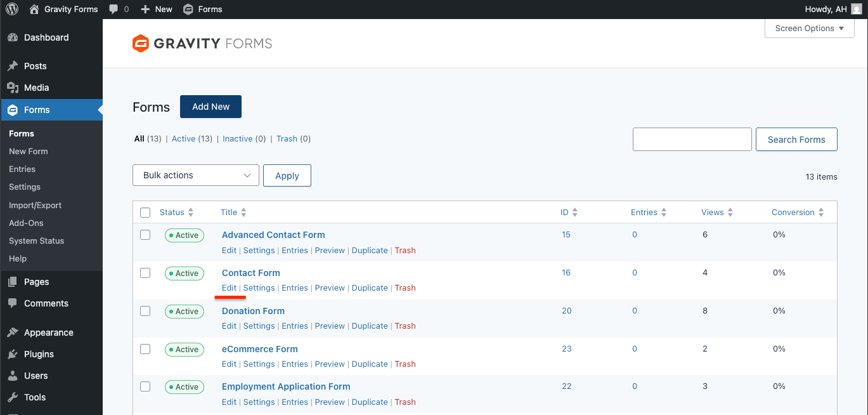The width and height of the screenshot is (868, 415).
Task: Click the + New item in the admin bar
Action: pyautogui.click(x=156, y=9)
